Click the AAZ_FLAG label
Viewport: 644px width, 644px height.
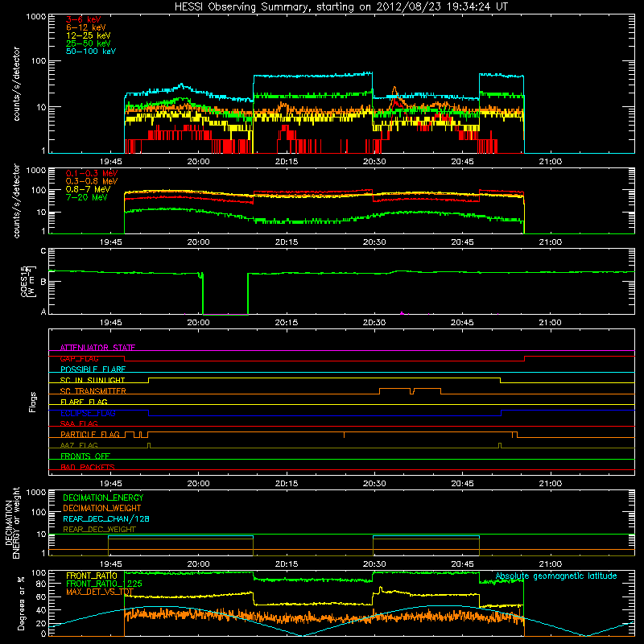pos(79,445)
